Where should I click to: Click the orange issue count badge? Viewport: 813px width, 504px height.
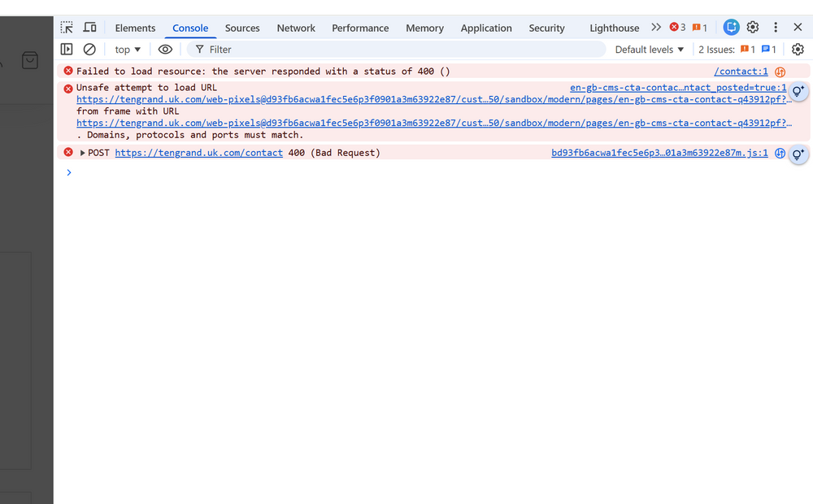coord(748,50)
